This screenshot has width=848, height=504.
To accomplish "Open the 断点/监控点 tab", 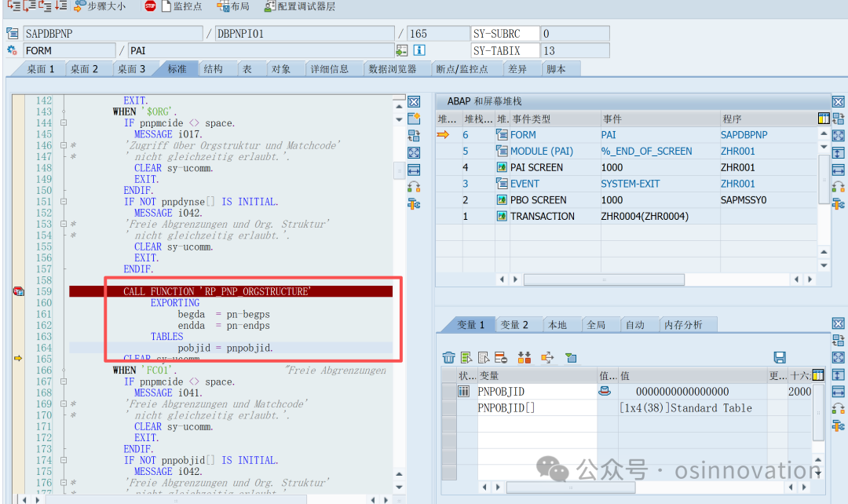I will pos(462,68).
